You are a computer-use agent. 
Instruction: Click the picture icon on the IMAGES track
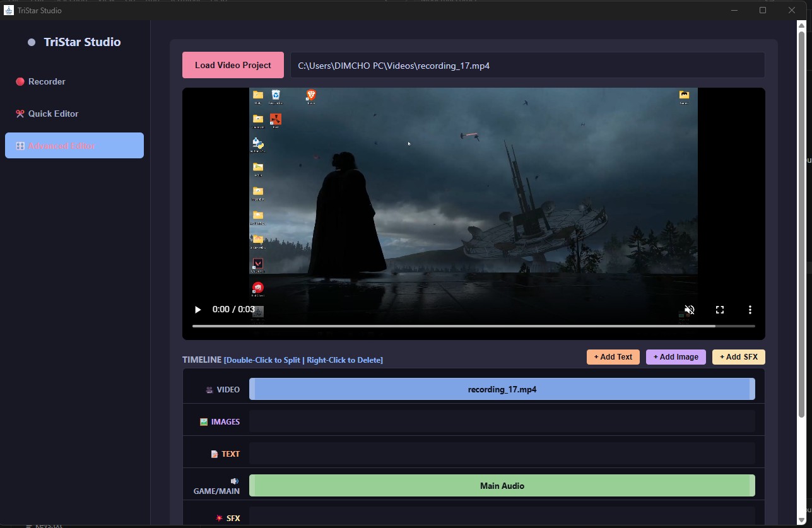pyautogui.click(x=204, y=422)
